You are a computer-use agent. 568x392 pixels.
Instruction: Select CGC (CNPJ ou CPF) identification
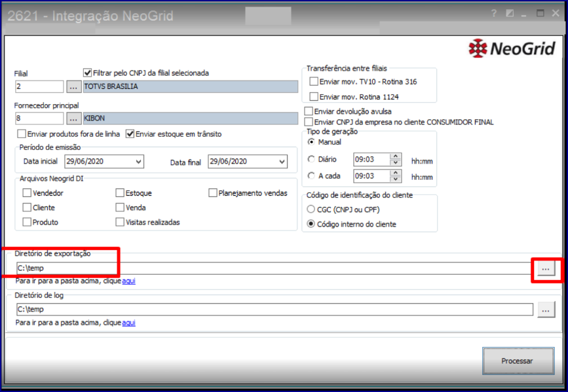pos(311,209)
